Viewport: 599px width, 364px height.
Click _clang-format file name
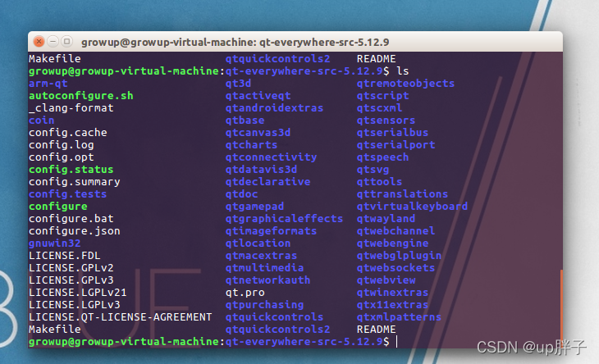(x=71, y=108)
